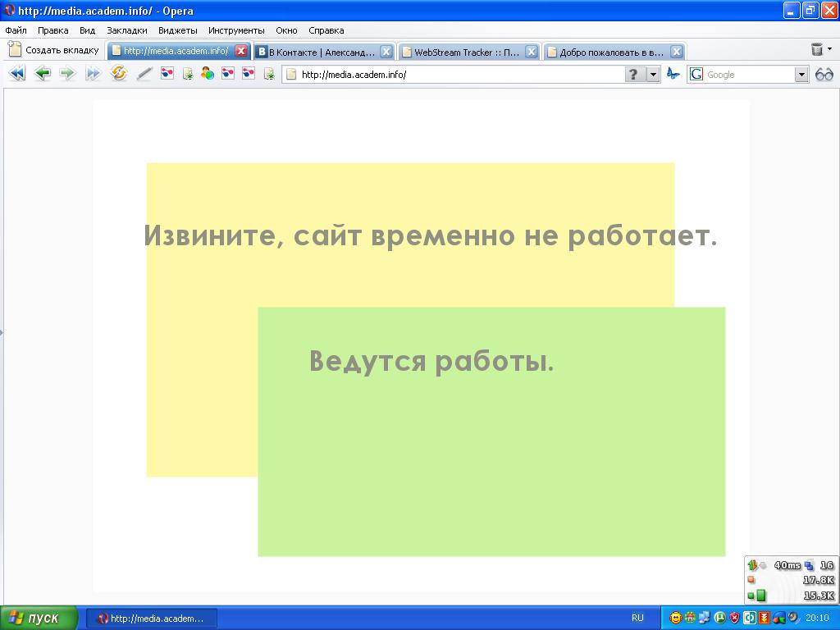Click the green Back arrow button
The width and height of the screenshot is (840, 630).
43,74
